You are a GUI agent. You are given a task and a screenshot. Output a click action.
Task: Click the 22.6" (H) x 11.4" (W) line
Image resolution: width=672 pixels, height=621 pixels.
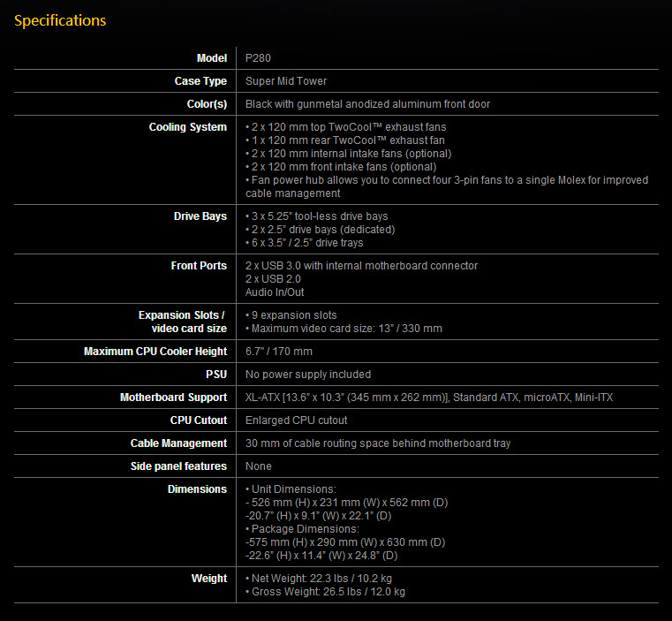coord(321,556)
